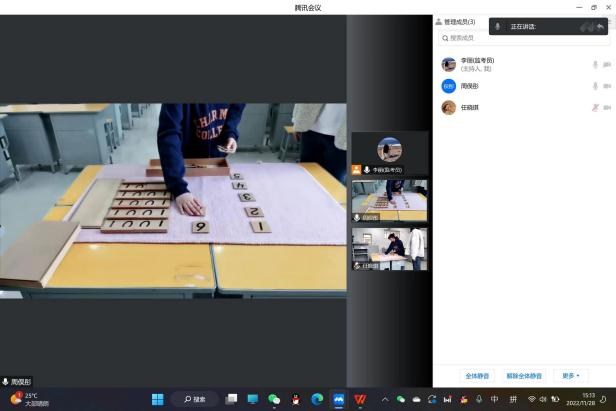This screenshot has height=411, width=616.
Task: Click the 管理成员(3) panel title
Action: [x=459, y=22]
